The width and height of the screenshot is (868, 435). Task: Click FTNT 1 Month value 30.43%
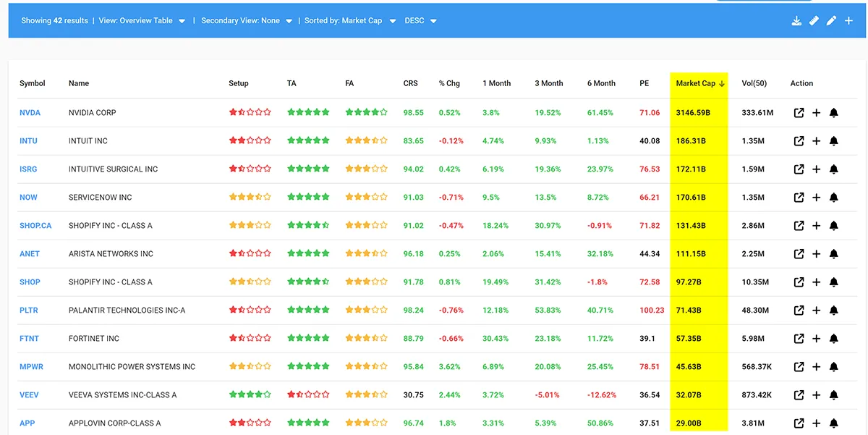point(495,339)
